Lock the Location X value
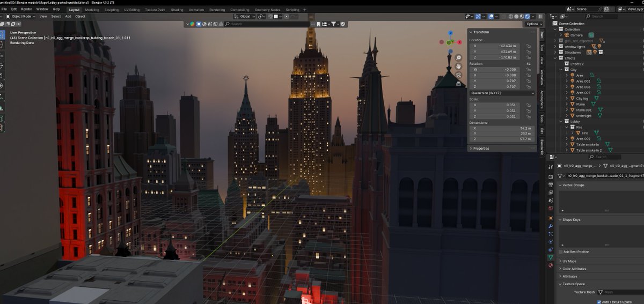644x304 pixels. click(x=529, y=46)
